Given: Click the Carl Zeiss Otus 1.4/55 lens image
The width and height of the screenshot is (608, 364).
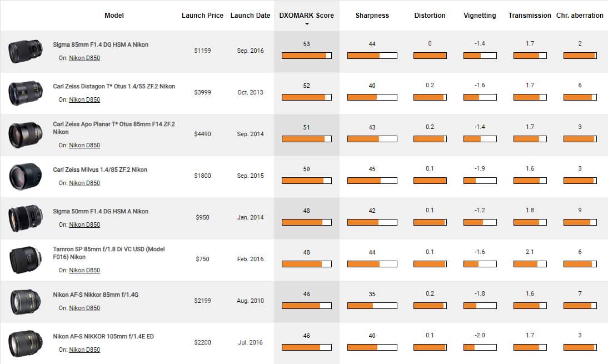Looking at the screenshot, I should tap(26, 93).
